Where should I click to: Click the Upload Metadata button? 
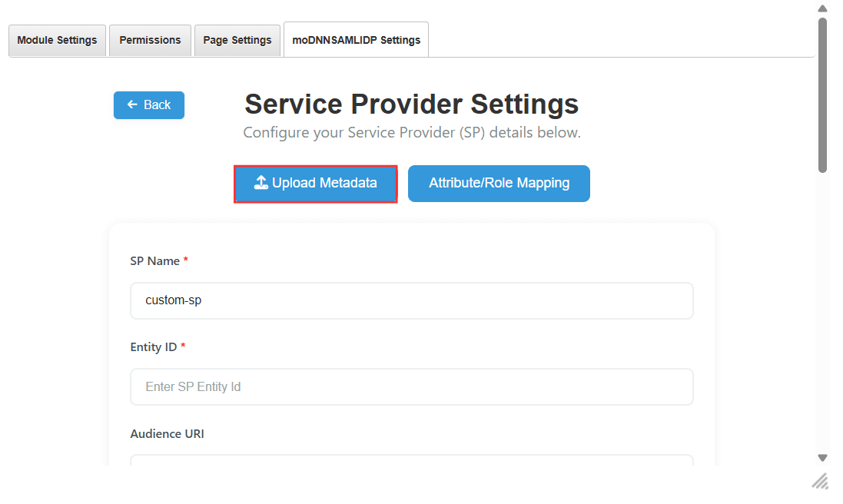[315, 183]
